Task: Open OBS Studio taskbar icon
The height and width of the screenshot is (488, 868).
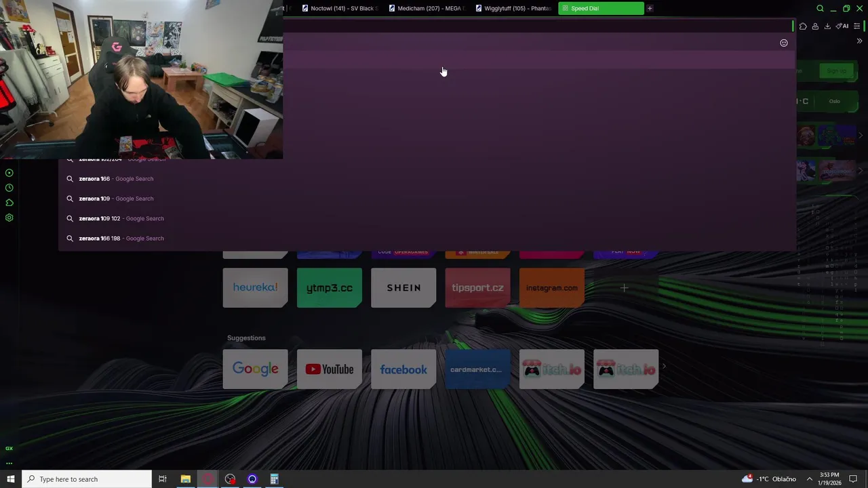Action: click(230, 479)
